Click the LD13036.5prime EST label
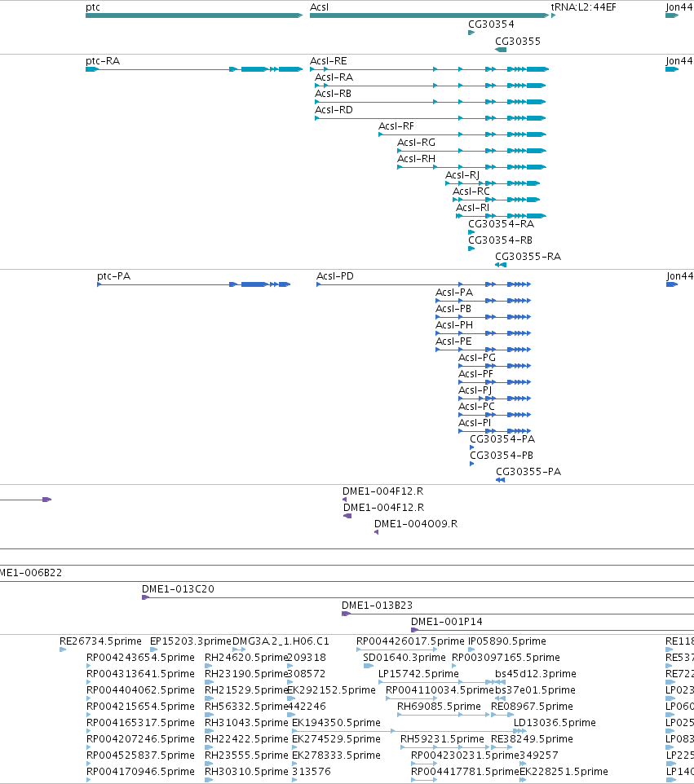The height and width of the screenshot is (784, 694). click(555, 723)
